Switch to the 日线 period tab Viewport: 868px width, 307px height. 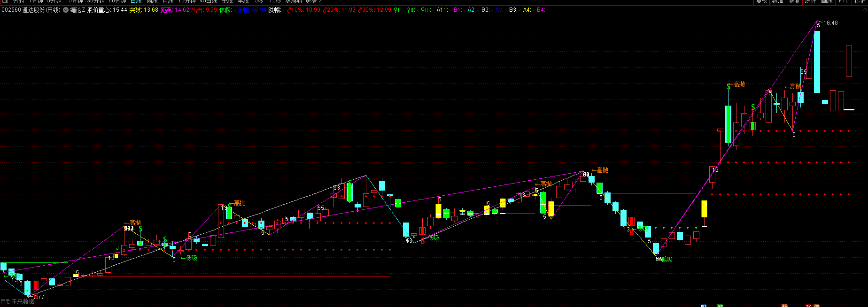pyautogui.click(x=136, y=1)
